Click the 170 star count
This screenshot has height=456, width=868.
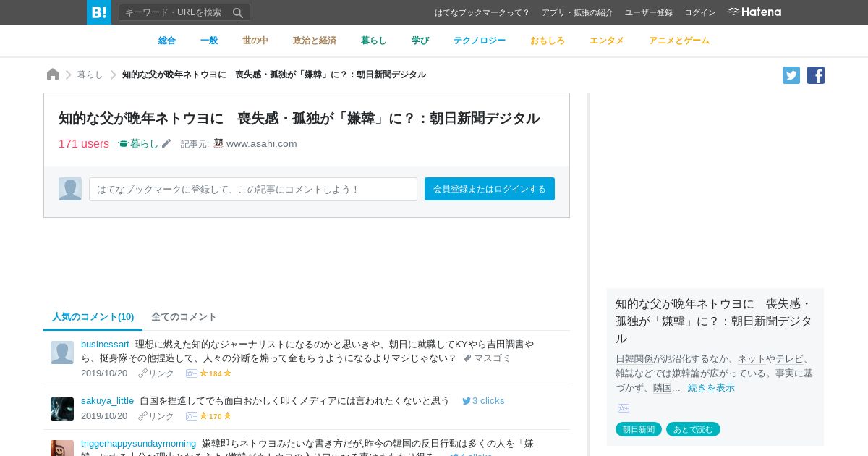point(216,416)
